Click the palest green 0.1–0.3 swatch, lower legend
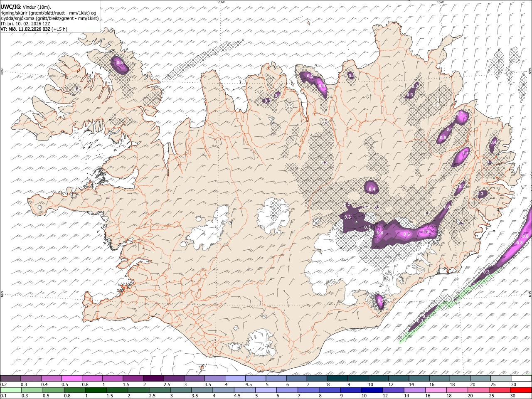This screenshot has width=532, height=399. click(11, 390)
